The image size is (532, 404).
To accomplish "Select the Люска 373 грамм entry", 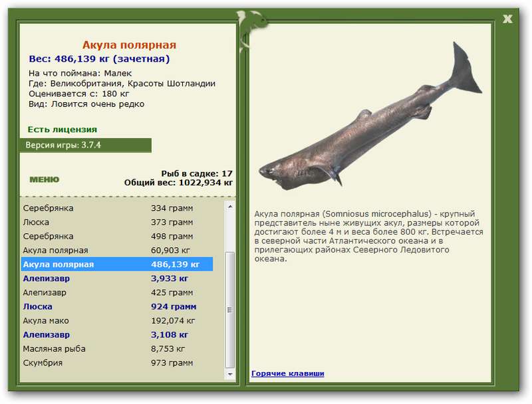I will click(x=117, y=223).
